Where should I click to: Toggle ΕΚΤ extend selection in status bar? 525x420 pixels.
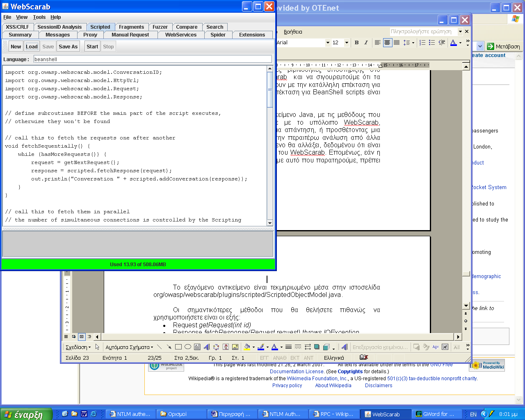tap(295, 358)
